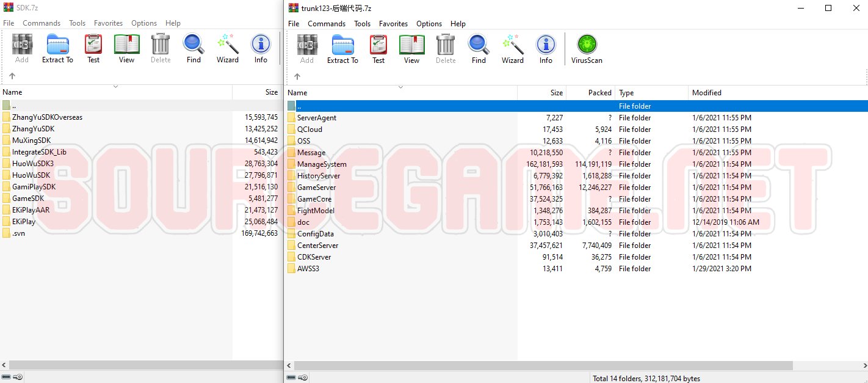This screenshot has width=868, height=383.
Task: Open the Wizard tool in trunk123 window
Action: click(513, 49)
